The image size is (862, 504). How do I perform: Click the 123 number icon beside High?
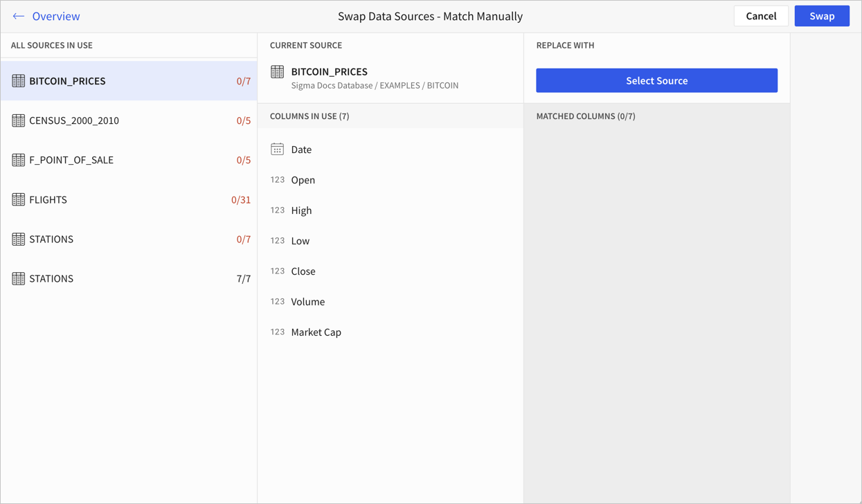tap(278, 210)
